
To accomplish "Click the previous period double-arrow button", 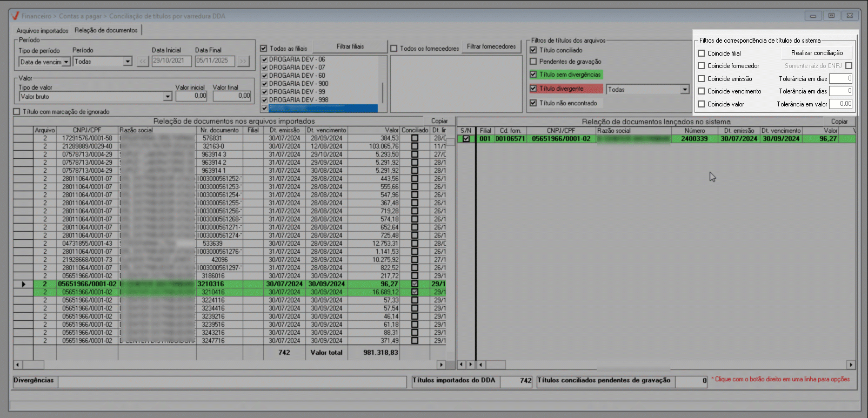I will [143, 62].
